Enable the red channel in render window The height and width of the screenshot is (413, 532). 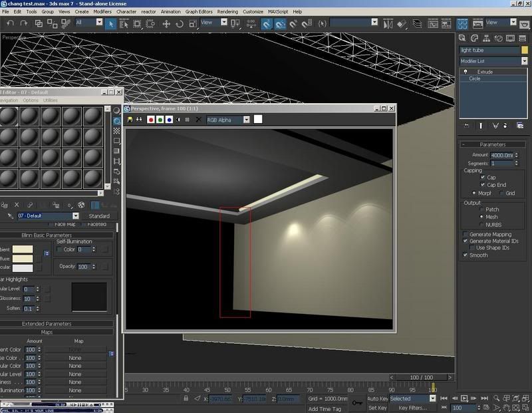(151, 120)
